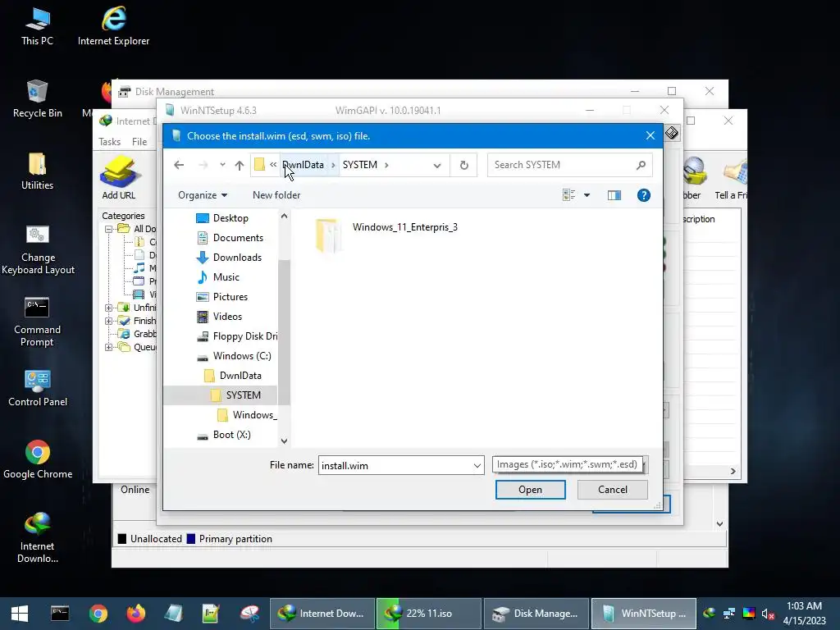
Task: Expand the Finished category in IDM
Action: [x=109, y=321]
